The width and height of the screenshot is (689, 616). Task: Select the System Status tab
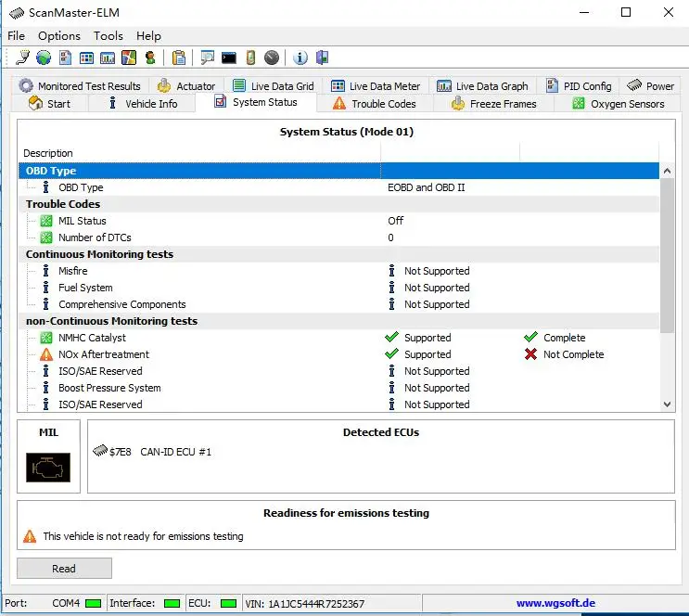click(256, 102)
